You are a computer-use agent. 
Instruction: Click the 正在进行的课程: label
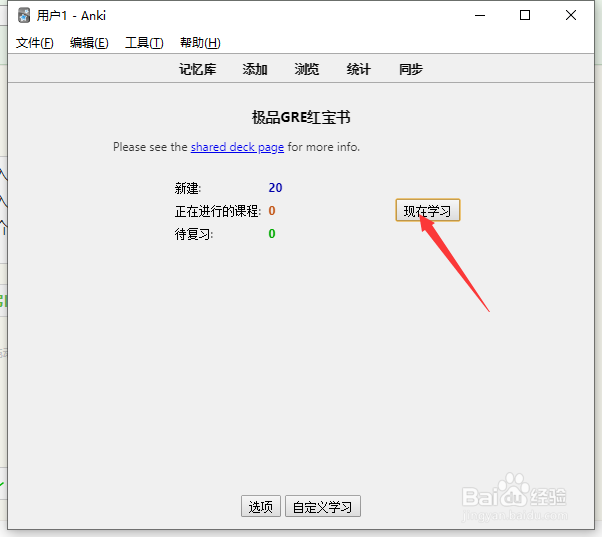point(218,211)
